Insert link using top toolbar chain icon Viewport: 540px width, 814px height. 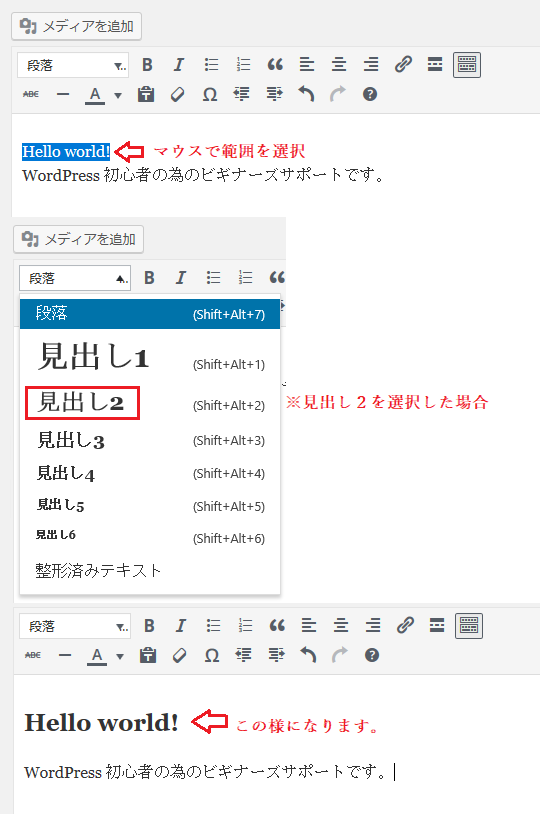(403, 65)
